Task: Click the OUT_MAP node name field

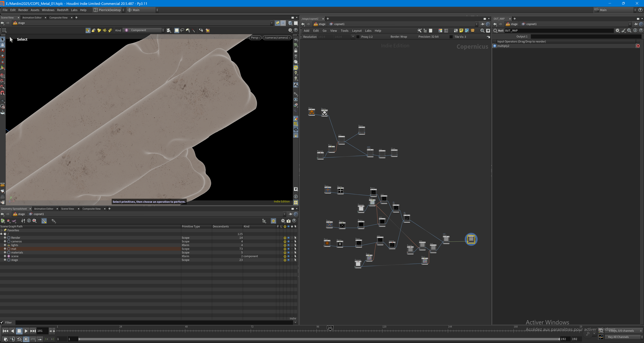Action: pyautogui.click(x=559, y=31)
